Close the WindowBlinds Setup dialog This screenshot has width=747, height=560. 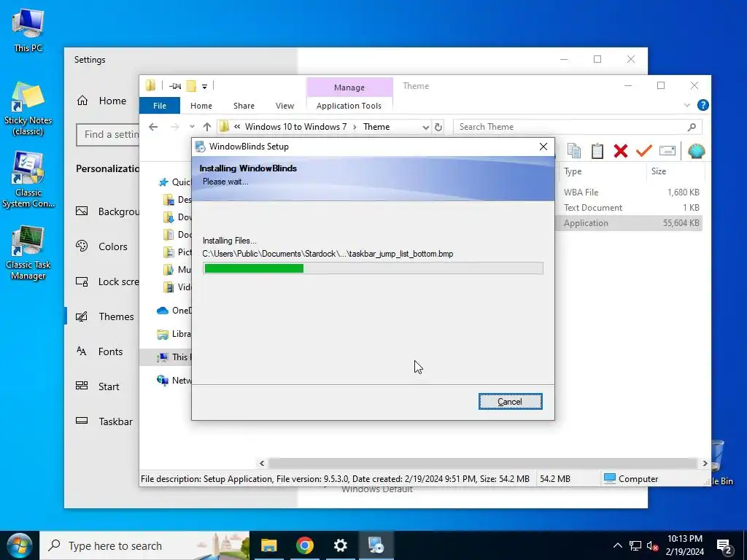point(543,147)
